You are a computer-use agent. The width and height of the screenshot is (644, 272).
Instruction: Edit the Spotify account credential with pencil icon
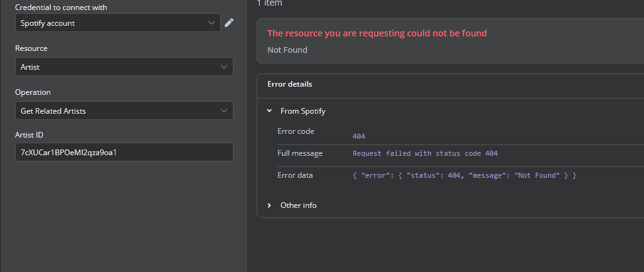[229, 23]
